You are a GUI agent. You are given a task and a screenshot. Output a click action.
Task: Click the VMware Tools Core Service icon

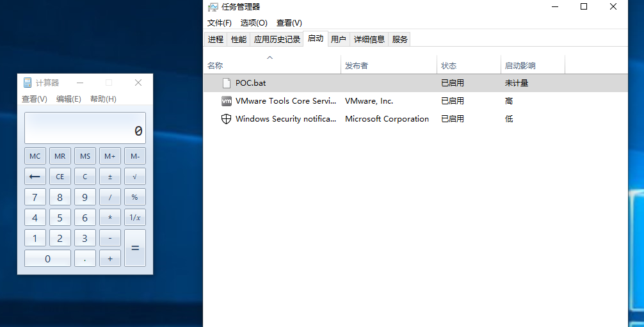click(227, 101)
